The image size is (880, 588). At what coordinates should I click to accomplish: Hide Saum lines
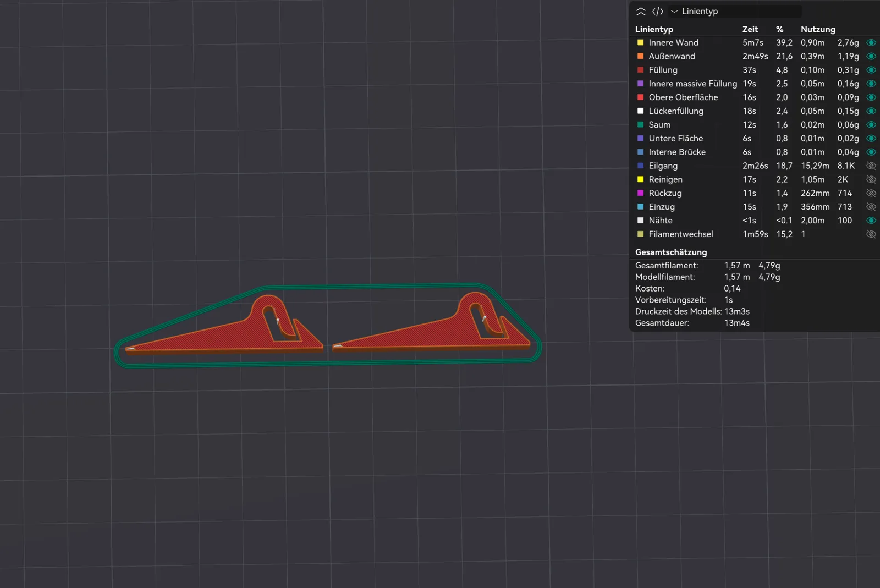tap(871, 125)
